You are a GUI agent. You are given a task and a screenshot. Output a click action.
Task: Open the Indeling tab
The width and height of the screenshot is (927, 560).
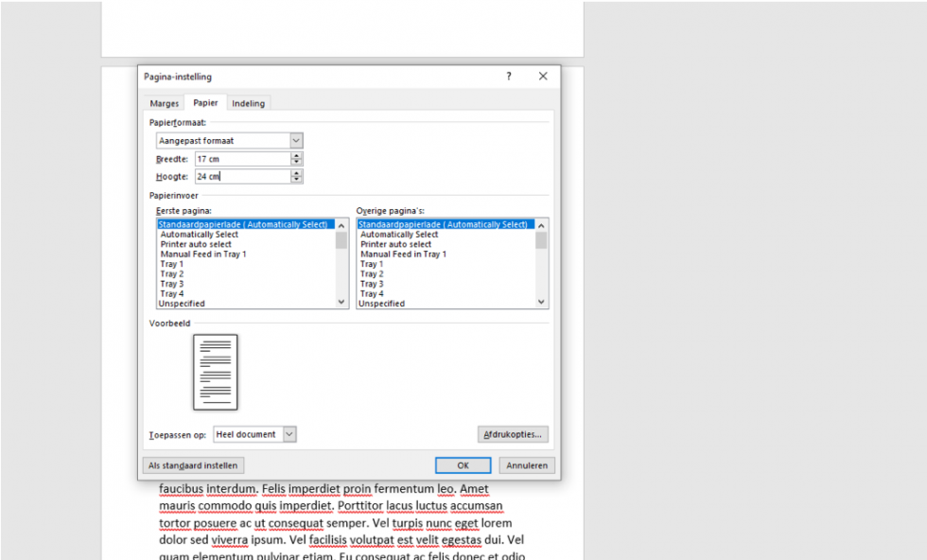pos(249,103)
